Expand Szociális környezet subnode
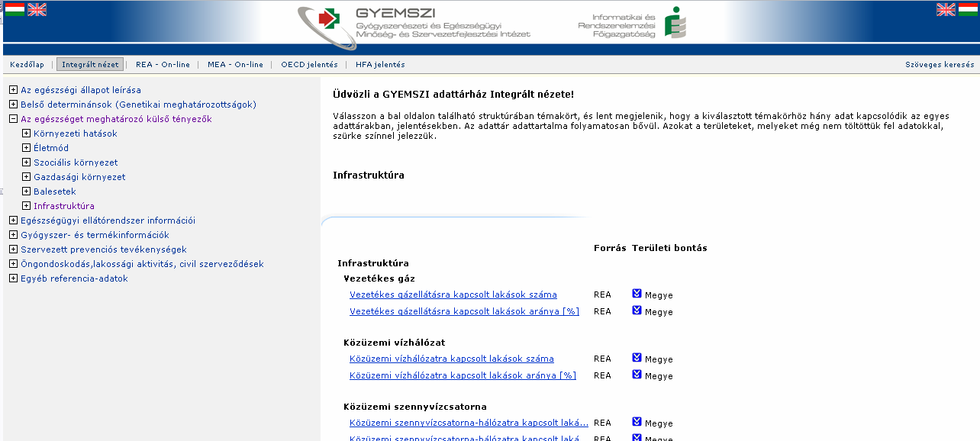The height and width of the screenshot is (441, 980). (x=27, y=163)
